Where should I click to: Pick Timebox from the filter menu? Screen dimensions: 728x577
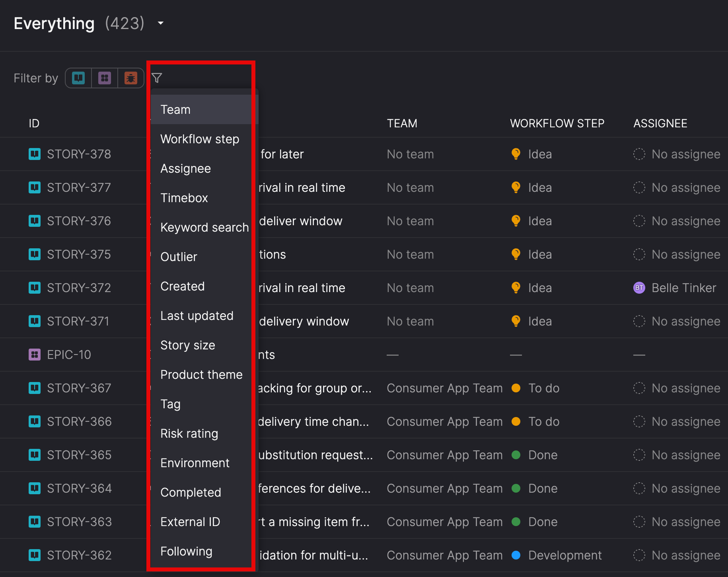click(204, 198)
